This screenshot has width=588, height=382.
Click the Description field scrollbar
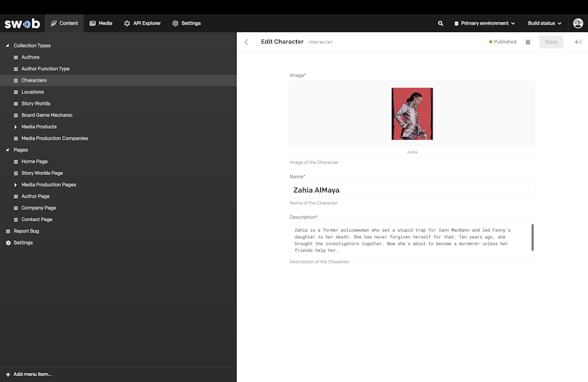tap(532, 237)
